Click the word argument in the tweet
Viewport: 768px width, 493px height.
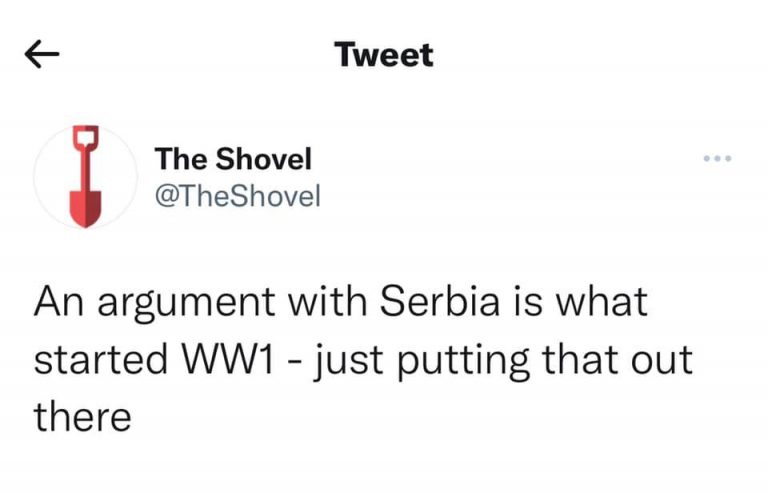pyautogui.click(x=186, y=304)
